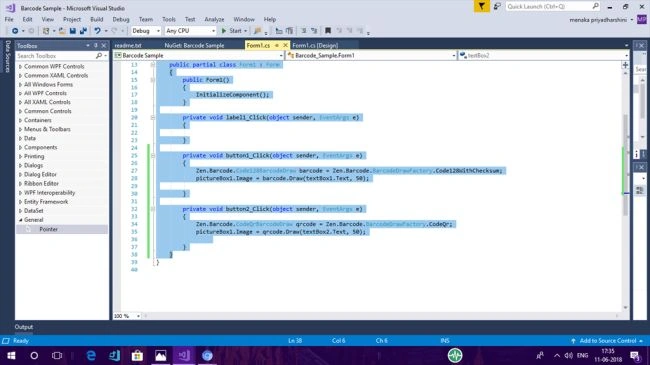Switch to the Form1.cs [Design] tab
Image resolution: width=650 pixels, height=365 pixels.
pos(315,45)
